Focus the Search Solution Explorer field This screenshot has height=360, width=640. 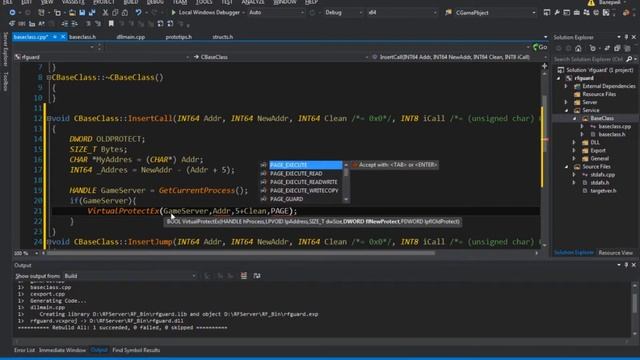point(589,59)
